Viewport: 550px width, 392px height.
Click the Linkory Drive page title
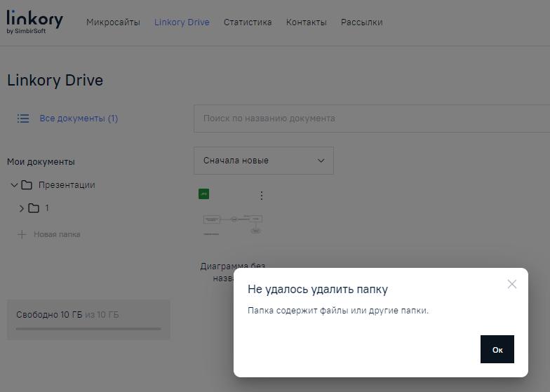pos(55,80)
